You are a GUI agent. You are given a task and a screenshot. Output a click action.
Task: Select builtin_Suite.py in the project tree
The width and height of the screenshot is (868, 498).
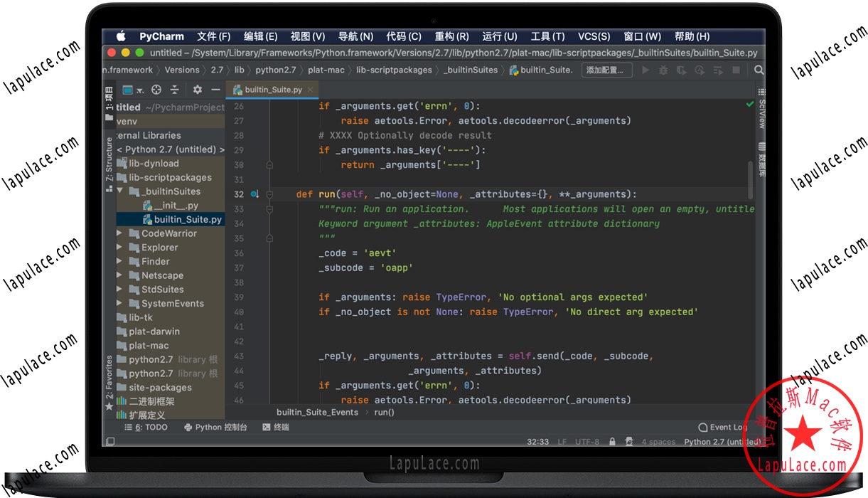(170, 220)
